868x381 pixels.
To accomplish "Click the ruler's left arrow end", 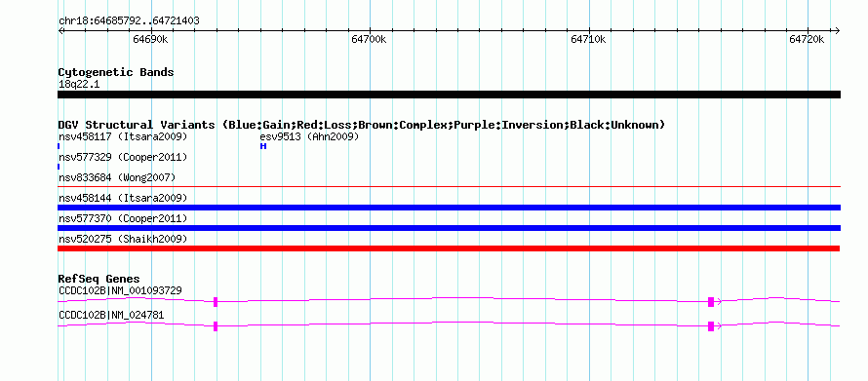I will point(60,30).
